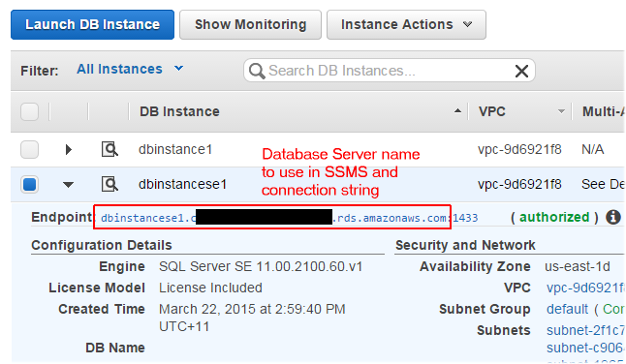The image size is (626, 364).
Task: Collapse the dbinstancese1 row details arrow
Action: 68,185
